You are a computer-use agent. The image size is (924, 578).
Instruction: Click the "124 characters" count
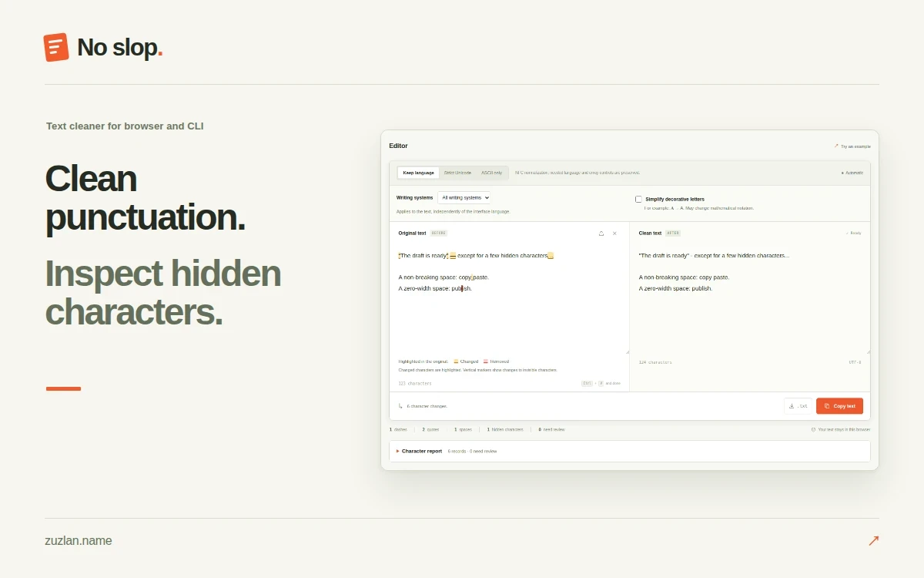pyautogui.click(x=655, y=362)
